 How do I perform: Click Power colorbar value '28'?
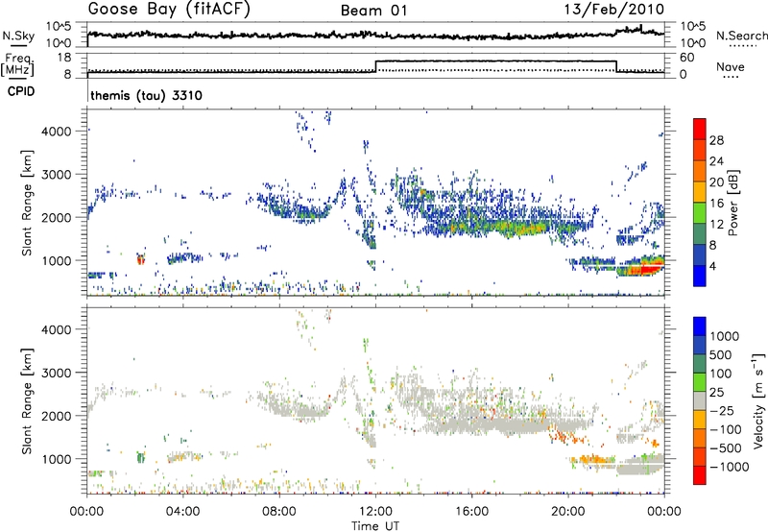coord(716,140)
